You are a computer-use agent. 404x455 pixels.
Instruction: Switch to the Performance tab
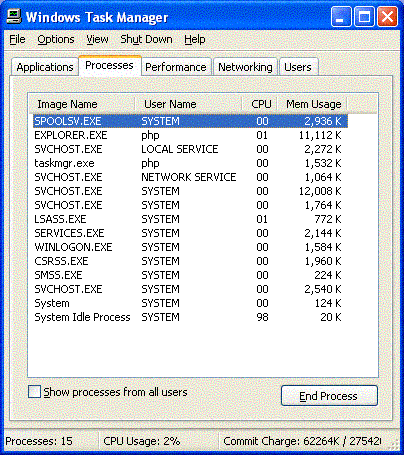coord(176,67)
